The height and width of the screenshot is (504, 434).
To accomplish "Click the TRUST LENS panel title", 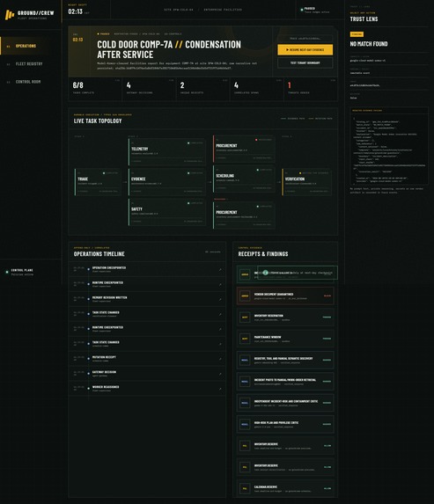I will [364, 19].
